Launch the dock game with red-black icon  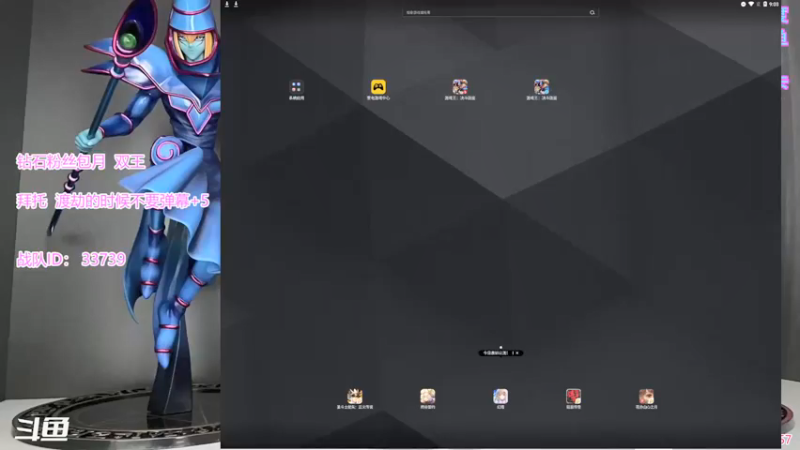(573, 396)
